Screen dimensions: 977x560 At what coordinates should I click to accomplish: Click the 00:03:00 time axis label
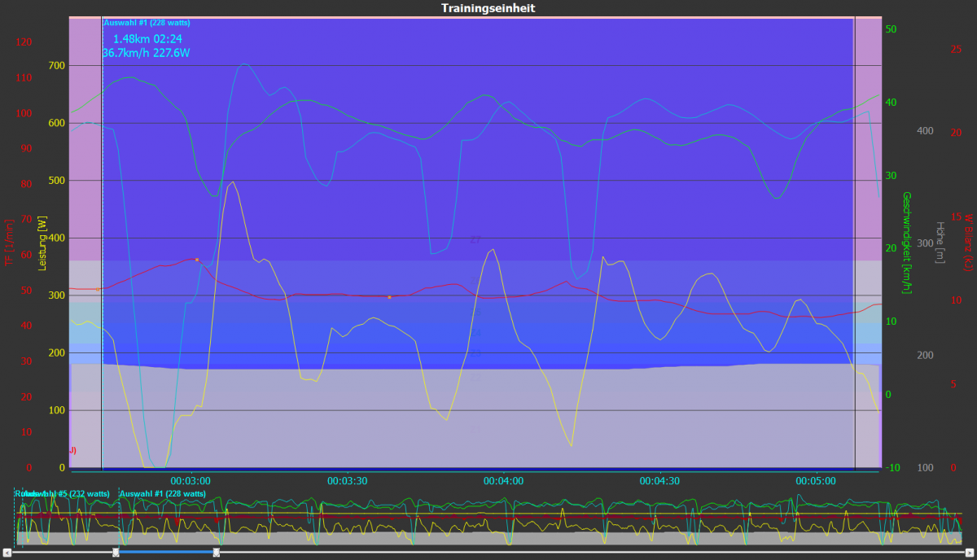[x=191, y=481]
